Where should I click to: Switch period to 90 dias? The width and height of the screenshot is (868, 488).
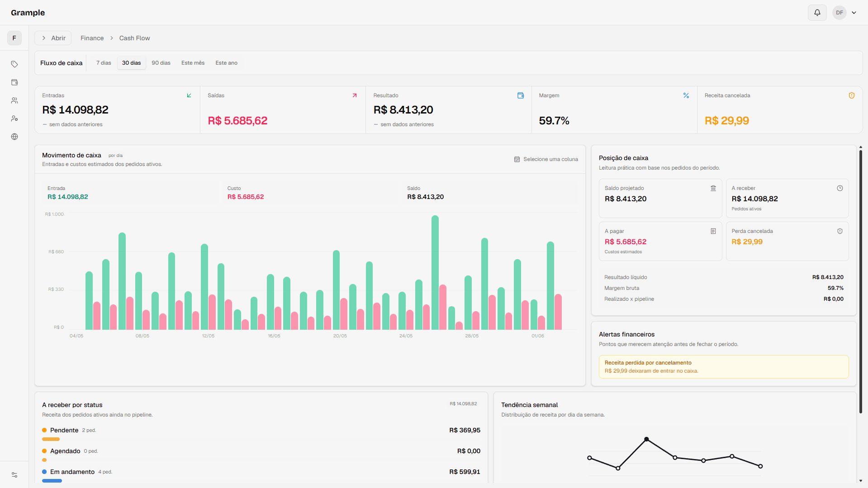[x=161, y=63]
